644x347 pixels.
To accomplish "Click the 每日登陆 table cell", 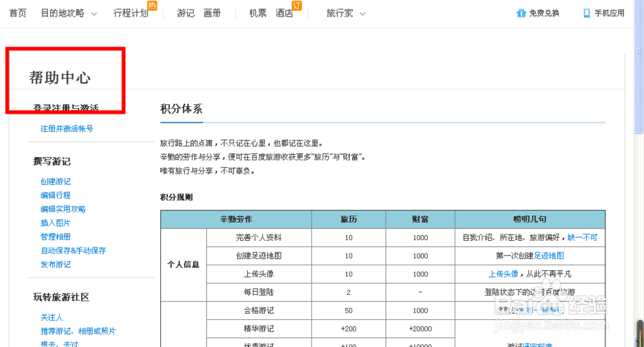I will (x=259, y=292).
